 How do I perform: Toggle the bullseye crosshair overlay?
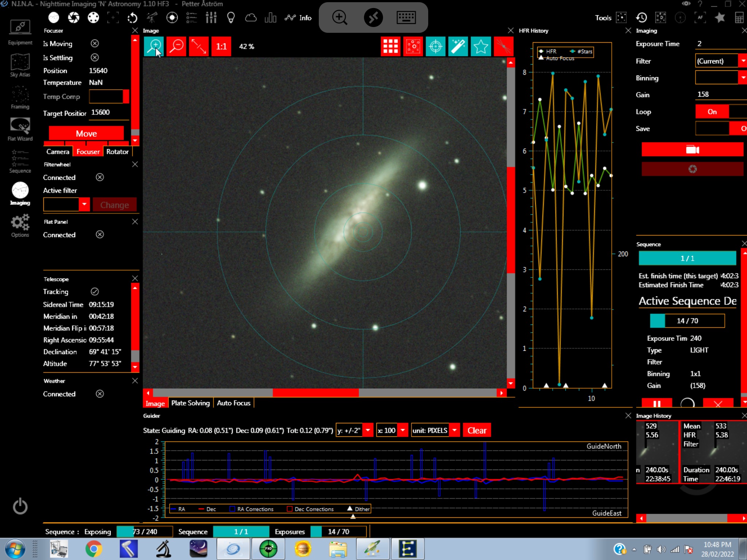click(x=436, y=46)
